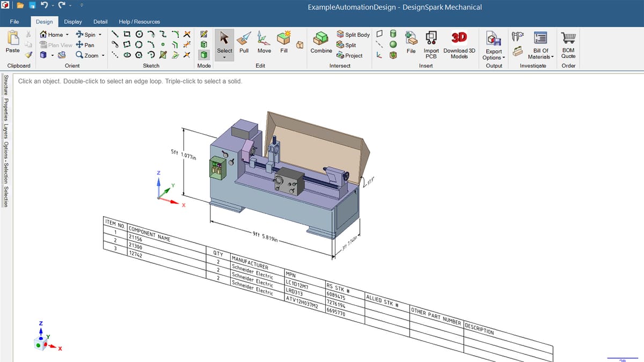Click the 9ft 5.819in dimension label
The image size is (644, 362).
pos(264,237)
